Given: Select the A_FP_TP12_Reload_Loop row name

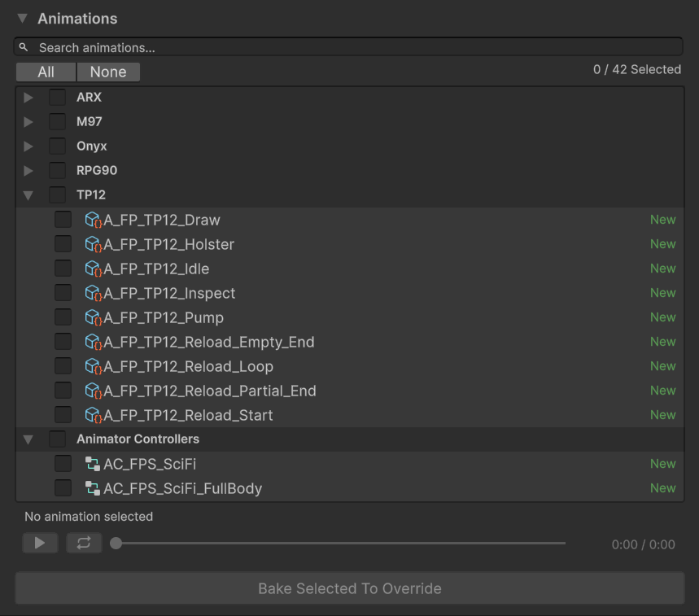Looking at the screenshot, I should [189, 366].
